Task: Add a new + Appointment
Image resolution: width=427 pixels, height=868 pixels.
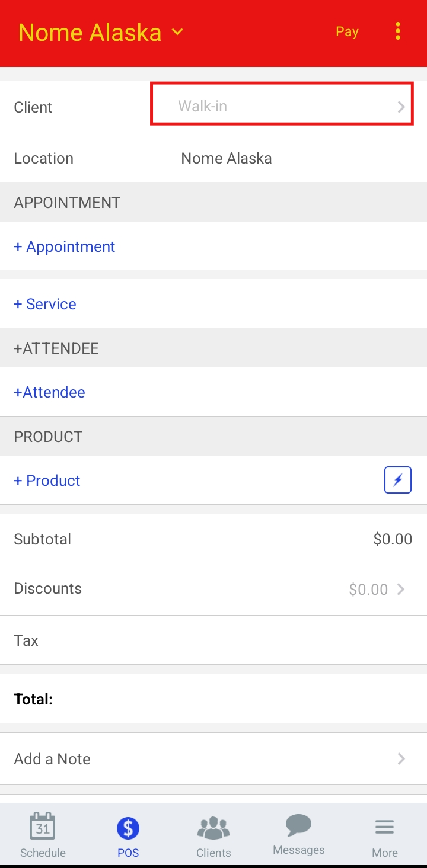Action: click(x=65, y=246)
